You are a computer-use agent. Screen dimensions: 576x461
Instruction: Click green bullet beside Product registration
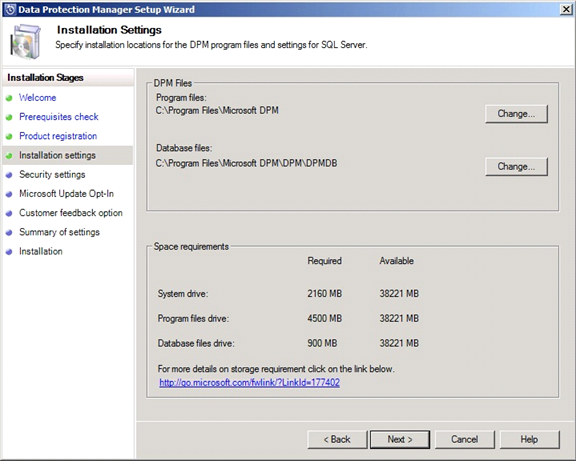pos(9,136)
